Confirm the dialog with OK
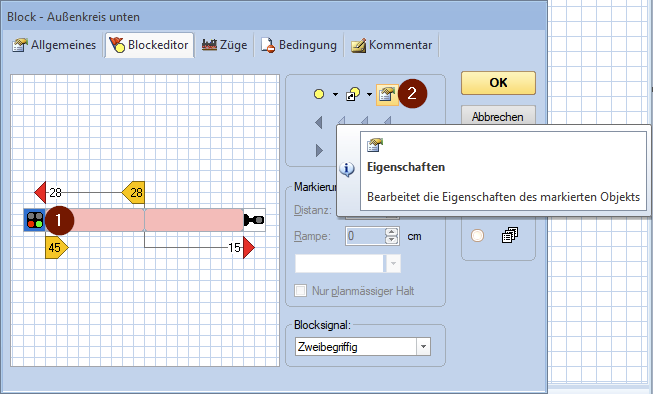This screenshot has width=653, height=394. pos(498,82)
